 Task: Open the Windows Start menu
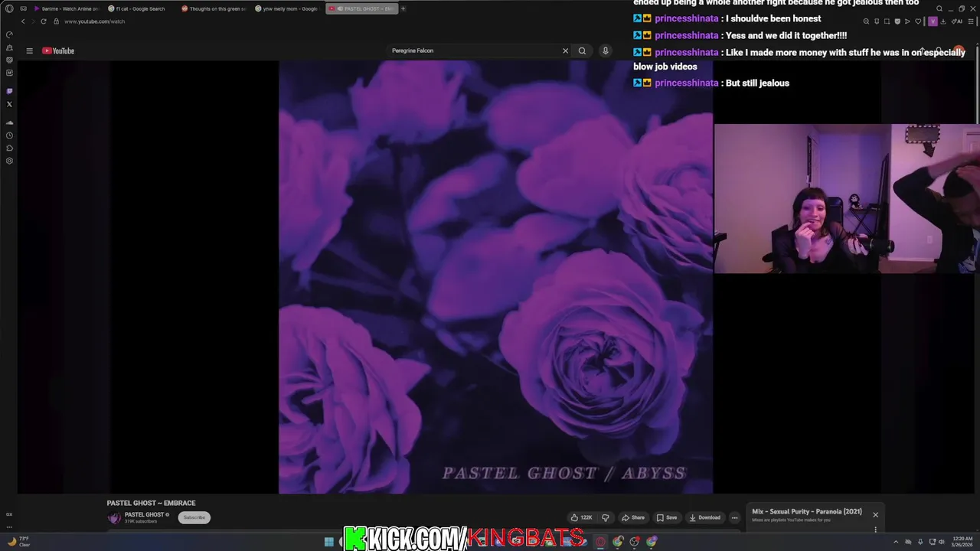[328, 542]
